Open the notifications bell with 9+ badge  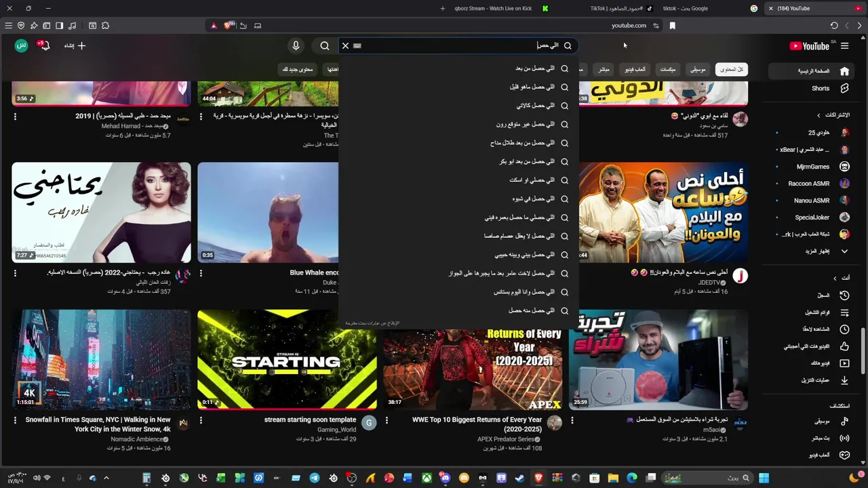point(44,45)
